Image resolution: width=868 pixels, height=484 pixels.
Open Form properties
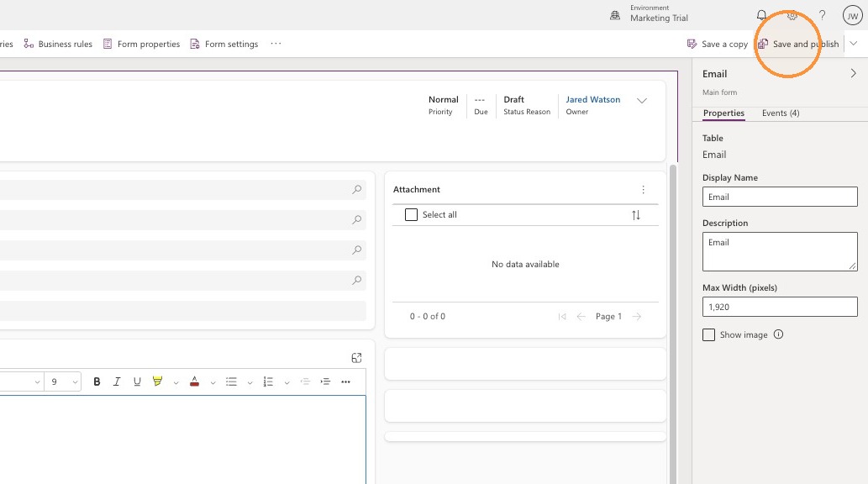click(142, 44)
